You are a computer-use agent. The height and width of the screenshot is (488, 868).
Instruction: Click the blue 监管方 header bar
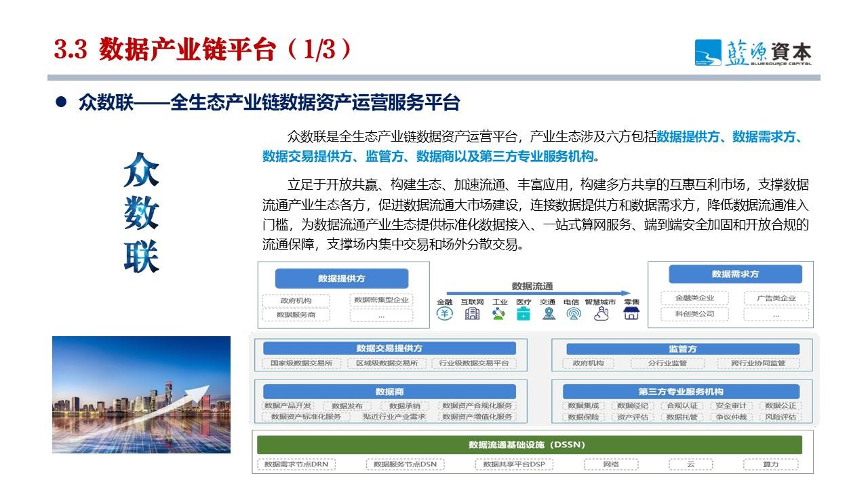(683, 348)
